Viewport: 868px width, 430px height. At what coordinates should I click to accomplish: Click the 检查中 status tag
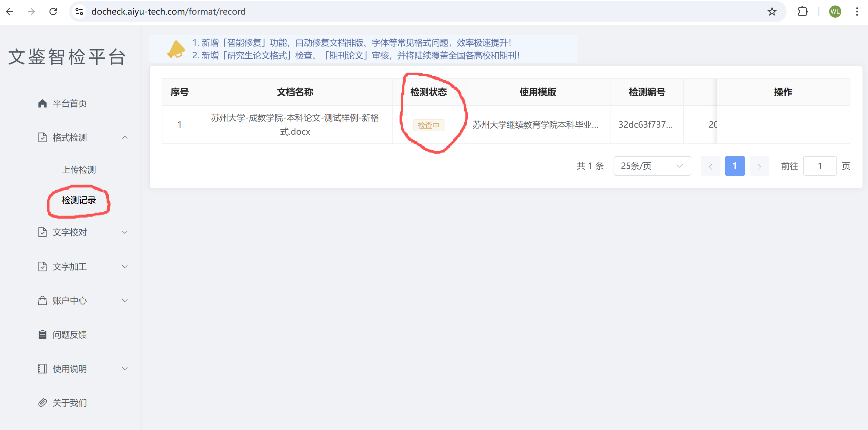click(x=428, y=126)
